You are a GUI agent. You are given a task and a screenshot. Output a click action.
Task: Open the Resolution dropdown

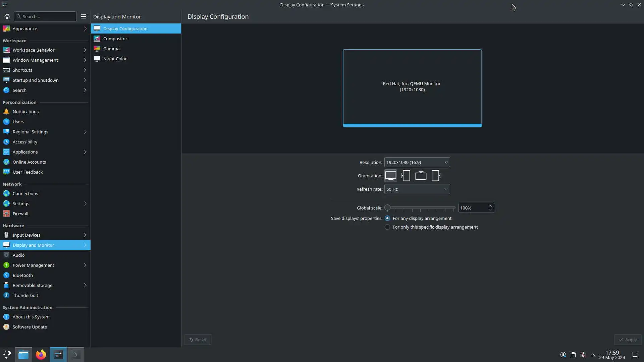417,162
